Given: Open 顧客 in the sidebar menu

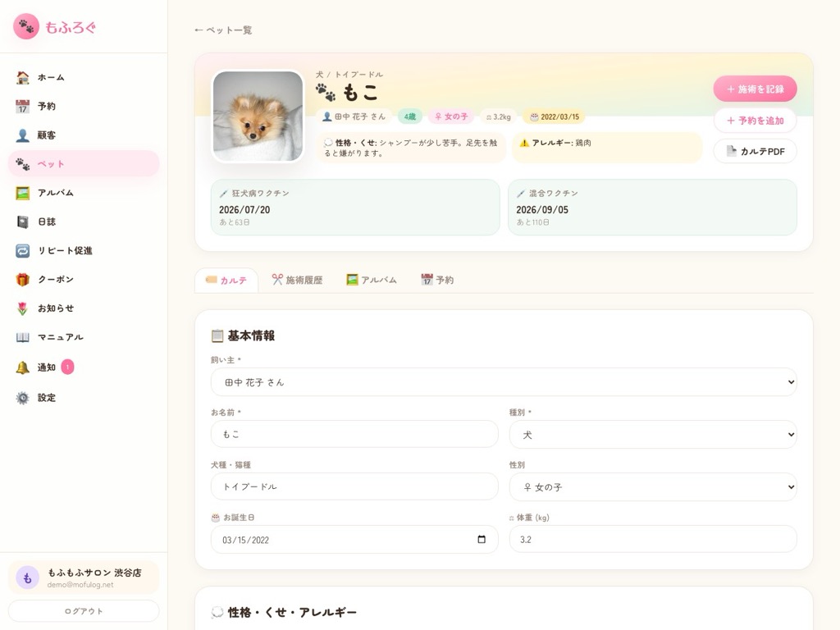Looking at the screenshot, I should point(84,135).
